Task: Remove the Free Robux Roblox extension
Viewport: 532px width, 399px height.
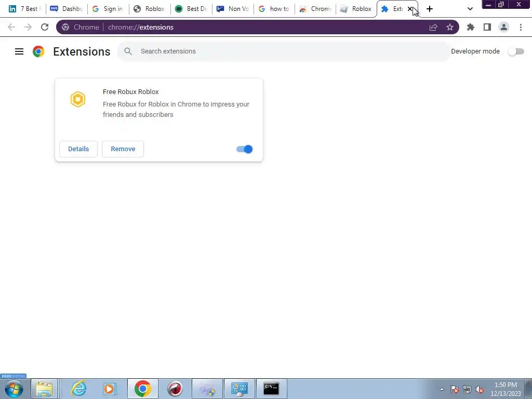Action: 123,149
